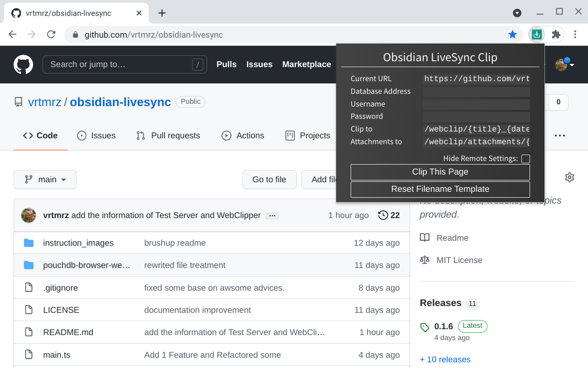The image size is (588, 368).
Task: Click the Reset Filename Template button
Action: [440, 189]
